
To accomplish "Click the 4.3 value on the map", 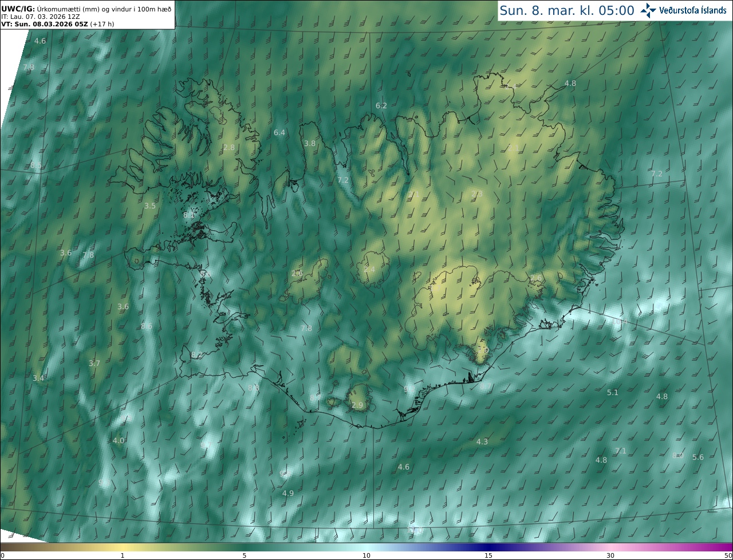I will point(482,441).
